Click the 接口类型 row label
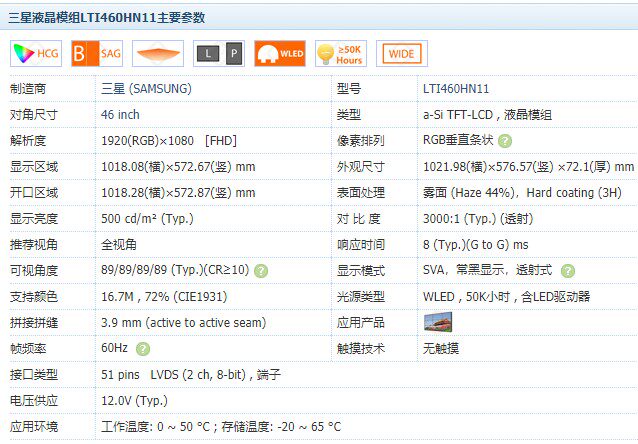The height and width of the screenshot is (444, 638). click(34, 374)
